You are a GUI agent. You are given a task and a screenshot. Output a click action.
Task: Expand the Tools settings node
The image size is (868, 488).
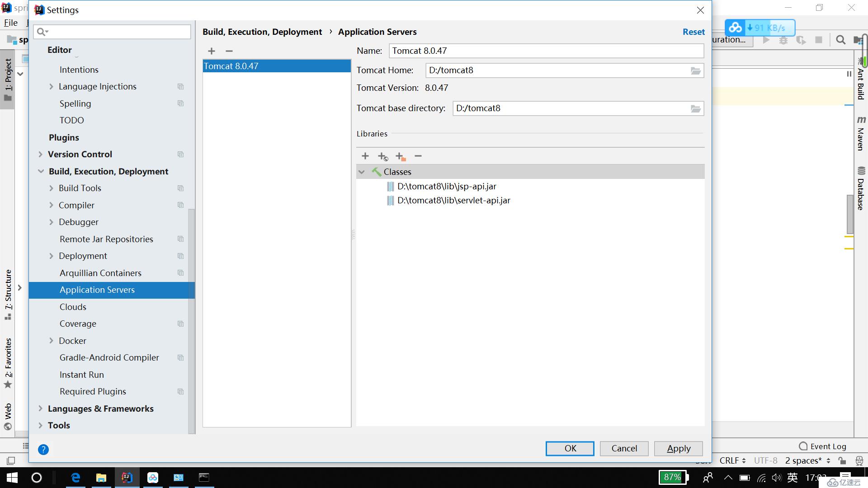coord(40,426)
